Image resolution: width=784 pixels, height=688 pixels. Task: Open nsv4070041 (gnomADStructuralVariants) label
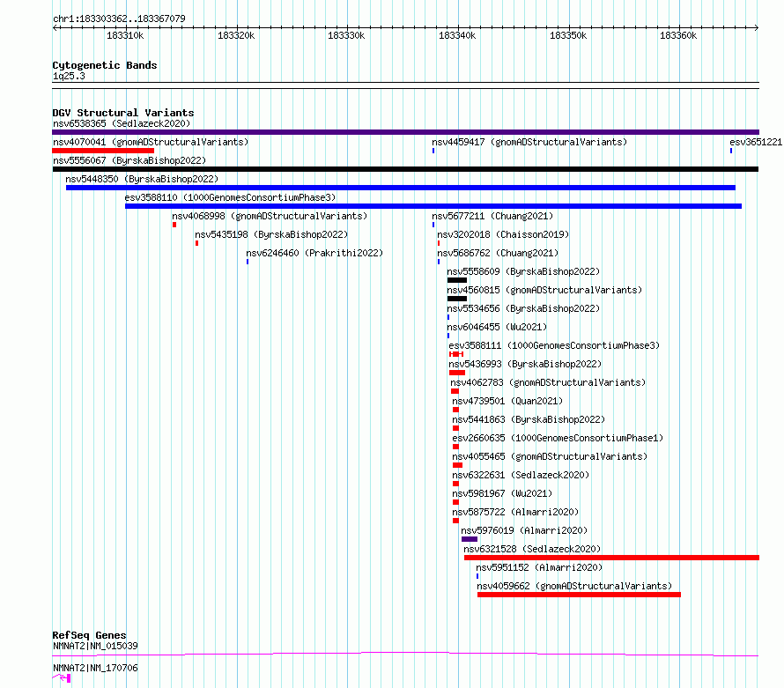(x=151, y=142)
